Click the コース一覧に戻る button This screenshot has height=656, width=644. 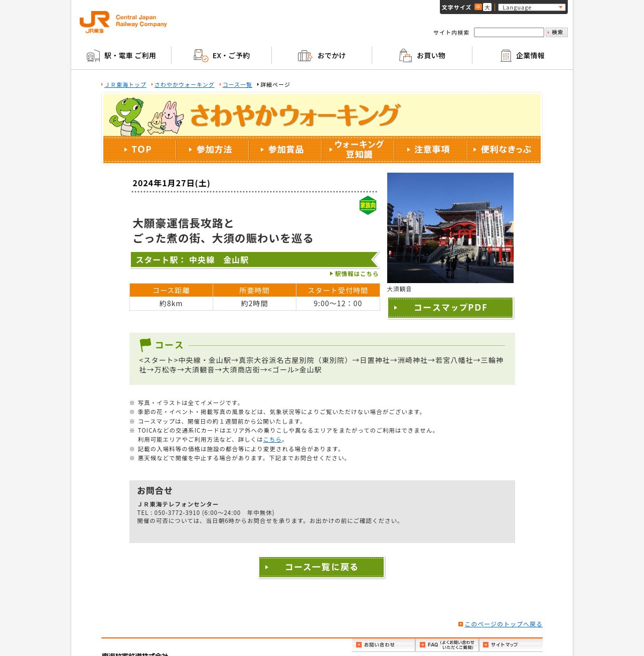[x=321, y=567]
